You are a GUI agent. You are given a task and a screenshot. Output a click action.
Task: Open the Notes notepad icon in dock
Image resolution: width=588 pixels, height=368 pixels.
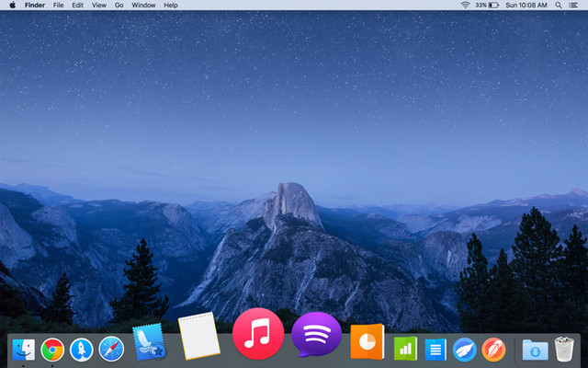coord(198,337)
